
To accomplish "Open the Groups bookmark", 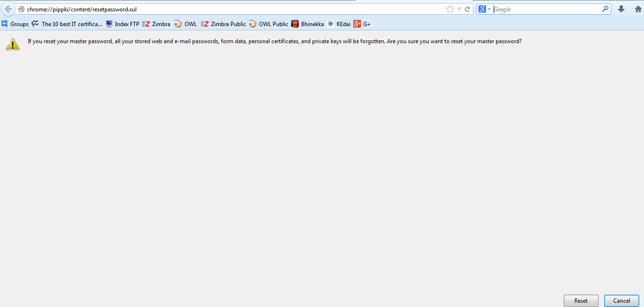I will pyautogui.click(x=15, y=24).
